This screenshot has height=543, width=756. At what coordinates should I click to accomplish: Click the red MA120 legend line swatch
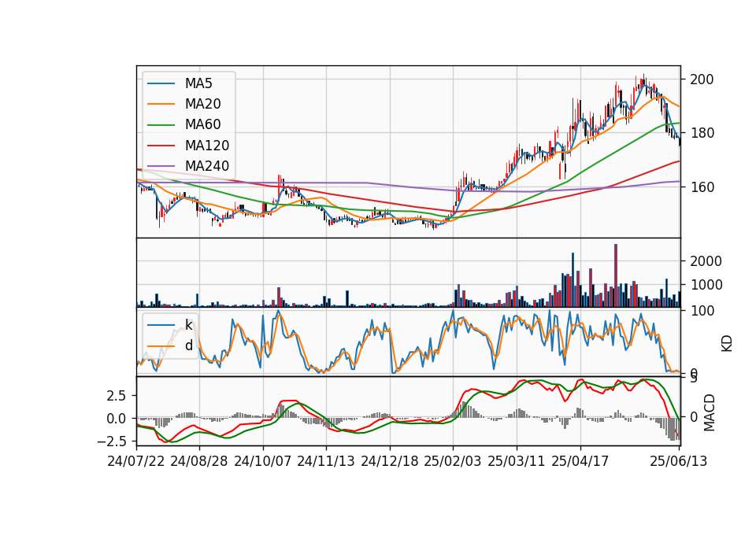click(x=161, y=146)
